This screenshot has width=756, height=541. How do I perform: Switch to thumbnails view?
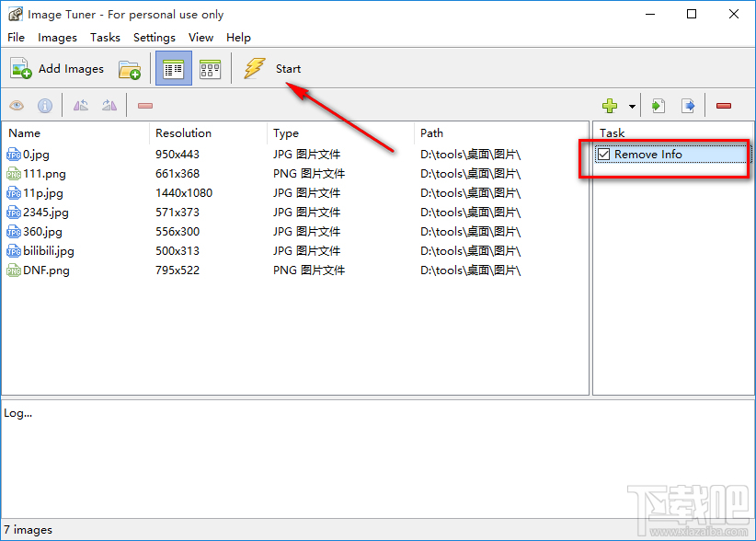[x=211, y=69]
